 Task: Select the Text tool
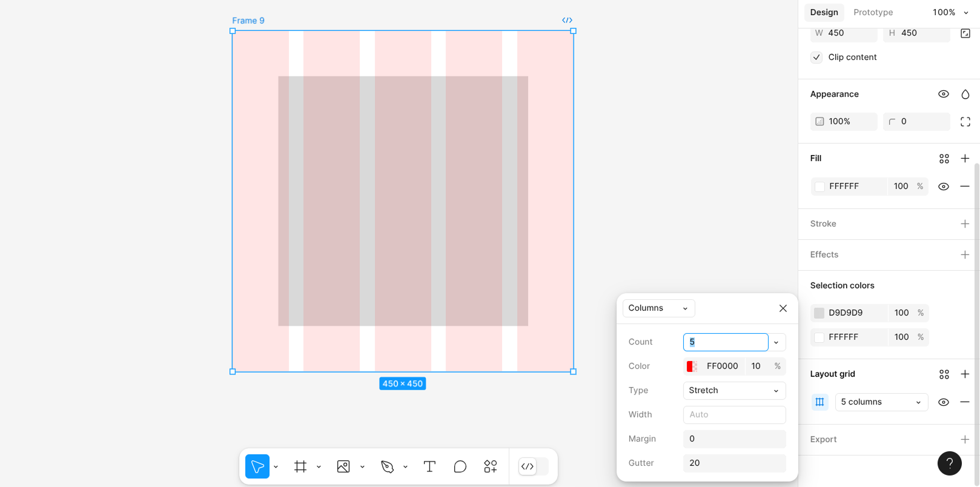pos(429,466)
